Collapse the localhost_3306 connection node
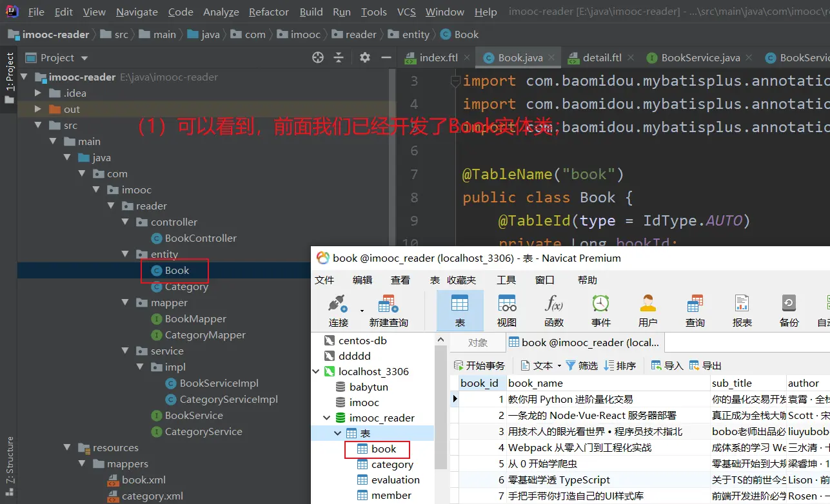830x504 pixels. pyautogui.click(x=316, y=372)
